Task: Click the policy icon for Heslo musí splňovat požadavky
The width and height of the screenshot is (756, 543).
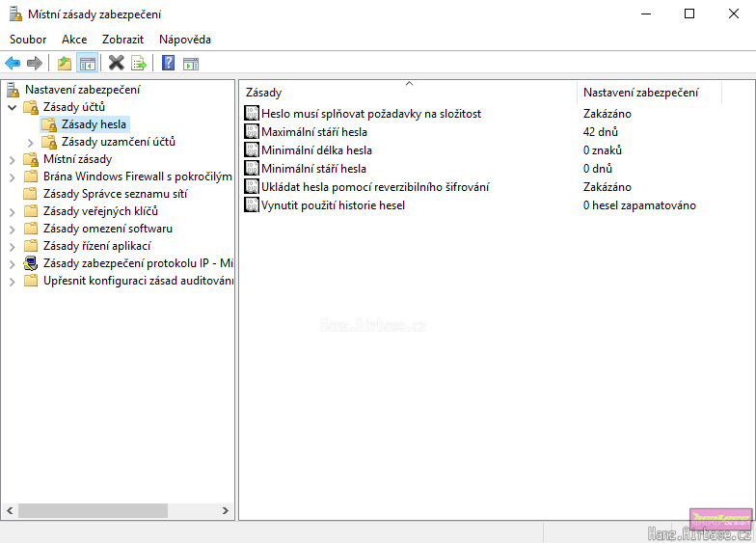Action: pyautogui.click(x=252, y=114)
